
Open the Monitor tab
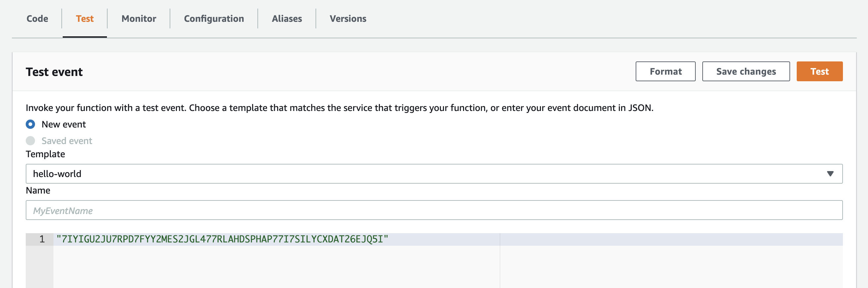tap(139, 18)
